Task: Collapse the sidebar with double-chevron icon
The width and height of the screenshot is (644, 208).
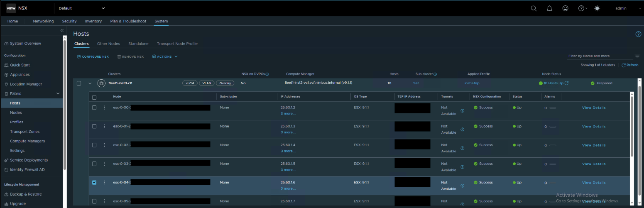Action: (x=62, y=31)
